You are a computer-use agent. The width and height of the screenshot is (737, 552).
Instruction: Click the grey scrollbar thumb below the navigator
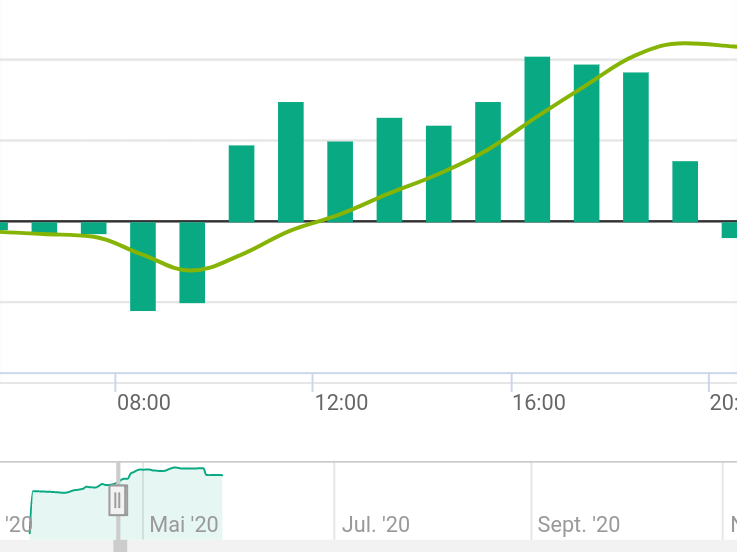tap(120, 546)
